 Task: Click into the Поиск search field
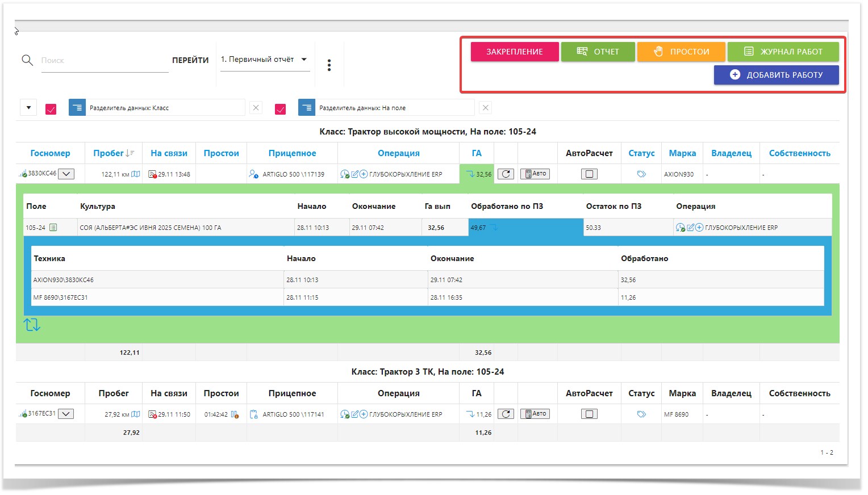tap(105, 60)
